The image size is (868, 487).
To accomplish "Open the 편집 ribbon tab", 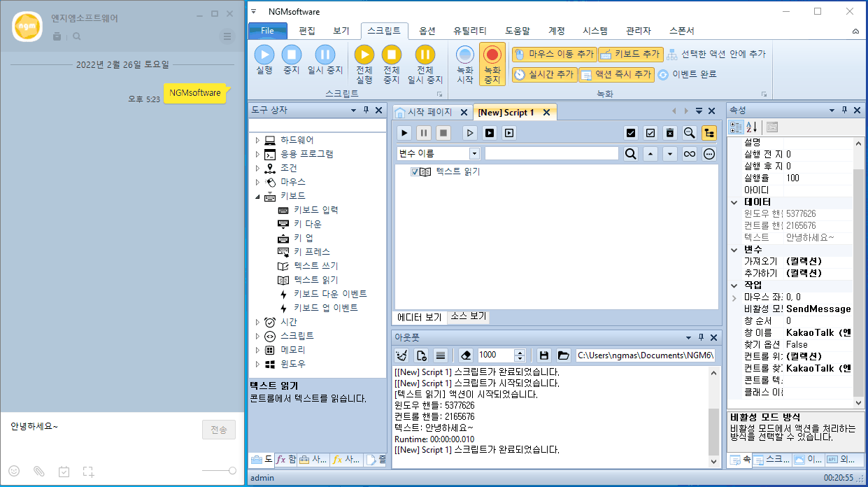I will click(x=307, y=31).
